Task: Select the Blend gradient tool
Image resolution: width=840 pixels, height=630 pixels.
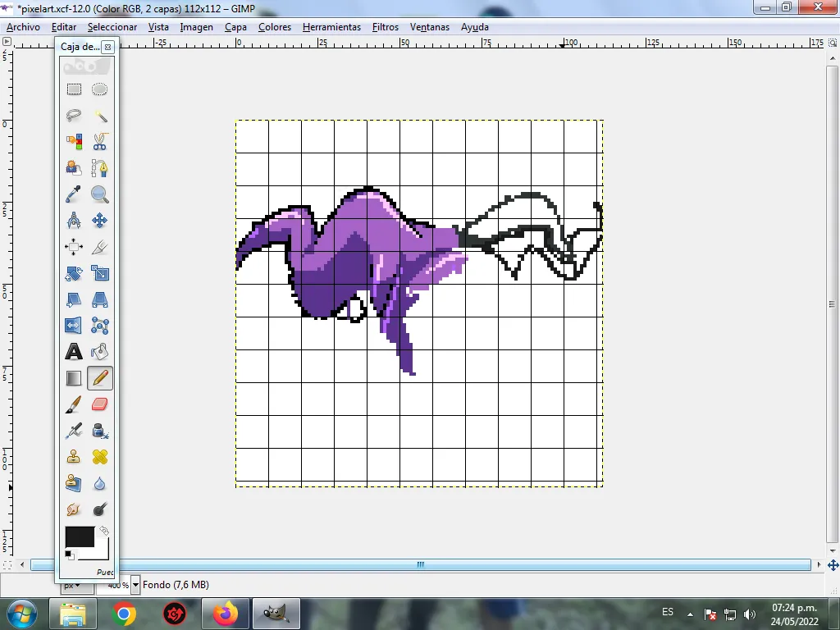Action: [74, 378]
